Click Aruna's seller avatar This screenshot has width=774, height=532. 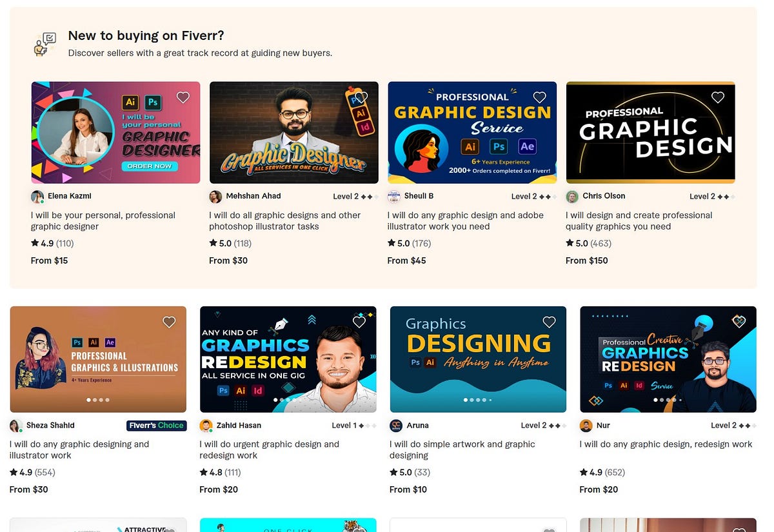[395, 426]
